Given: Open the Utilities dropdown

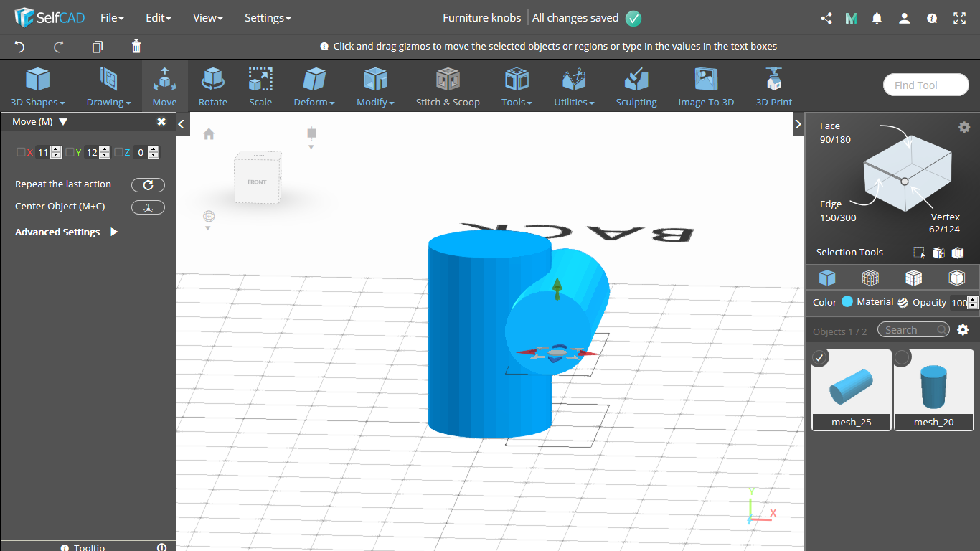Looking at the screenshot, I should tap(574, 86).
